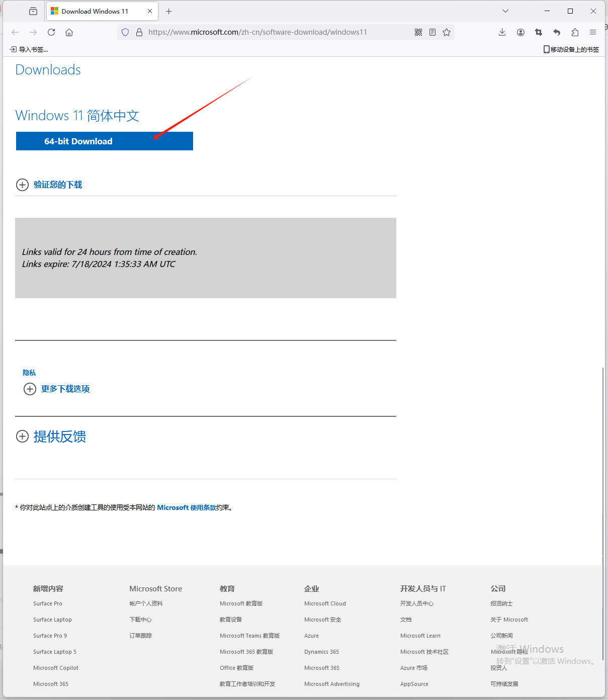Open Dynamics 365 footer link

(x=321, y=652)
